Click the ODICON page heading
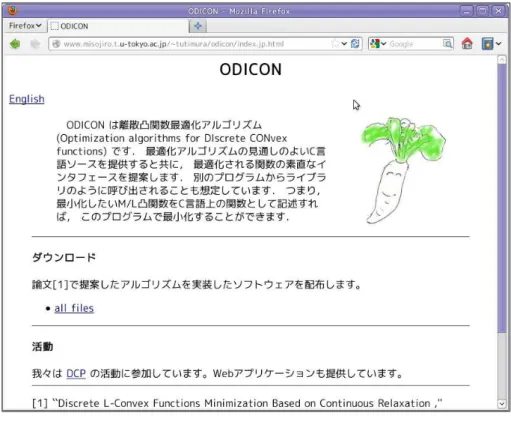Screen dimensions: 511x422 coord(251,69)
